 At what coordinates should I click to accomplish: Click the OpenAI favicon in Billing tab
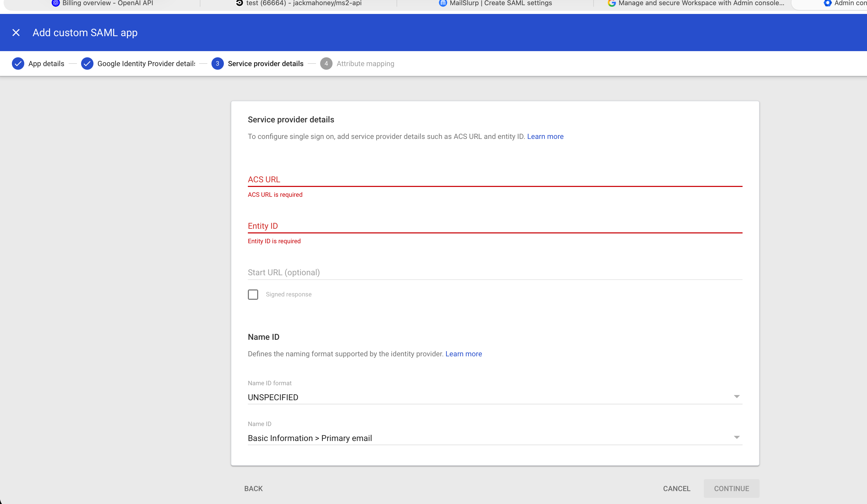tap(56, 3)
